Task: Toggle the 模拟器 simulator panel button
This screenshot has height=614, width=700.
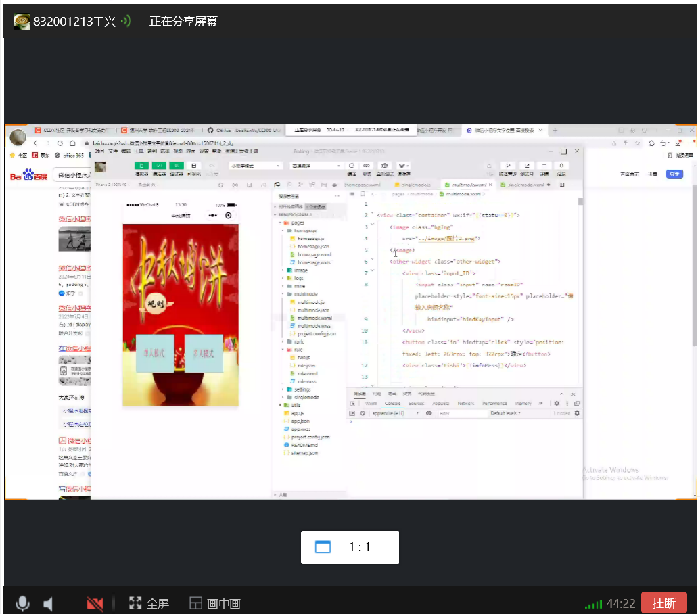Action: [x=141, y=166]
